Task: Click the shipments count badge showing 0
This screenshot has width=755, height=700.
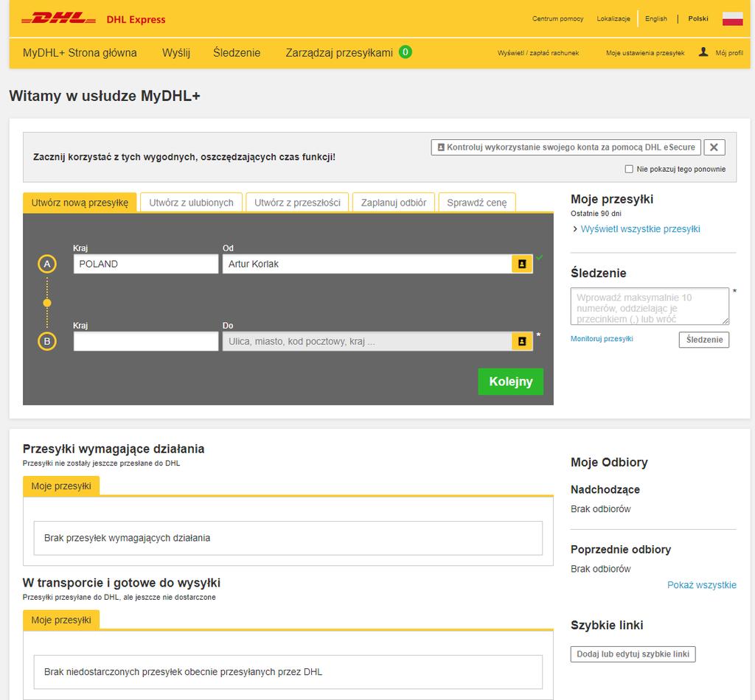Action: 405,52
